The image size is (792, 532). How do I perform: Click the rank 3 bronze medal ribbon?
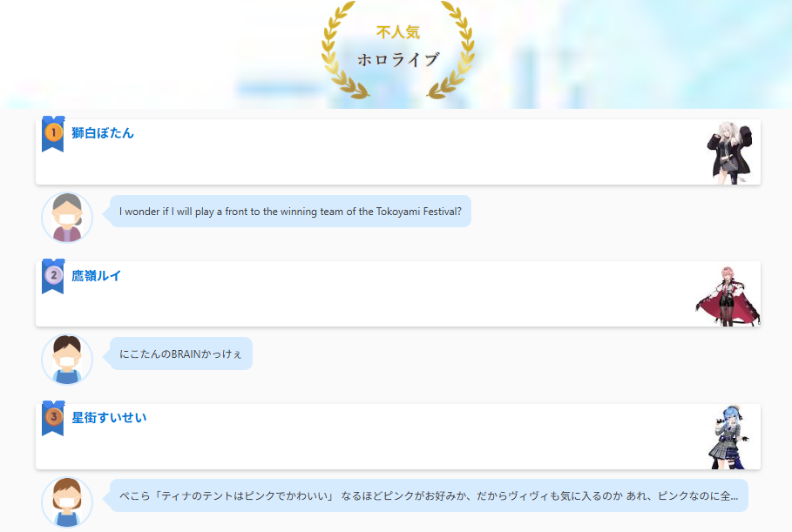pos(53,418)
